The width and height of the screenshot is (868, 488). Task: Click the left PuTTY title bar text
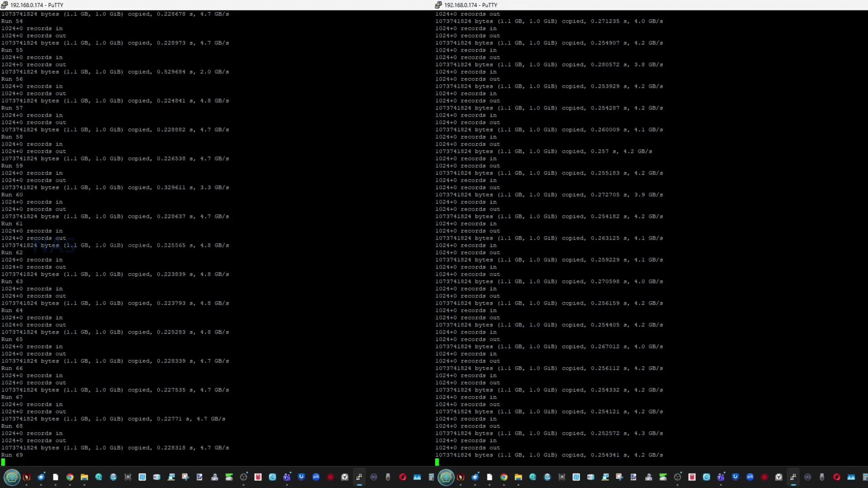[37, 5]
